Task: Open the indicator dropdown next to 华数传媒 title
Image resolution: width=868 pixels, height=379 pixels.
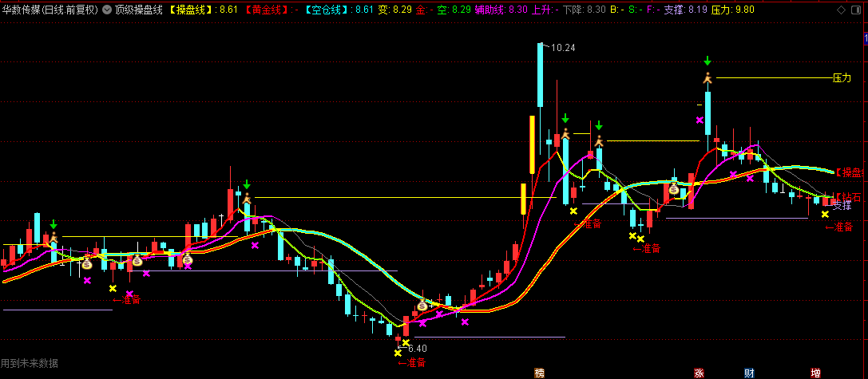Action: tap(107, 10)
